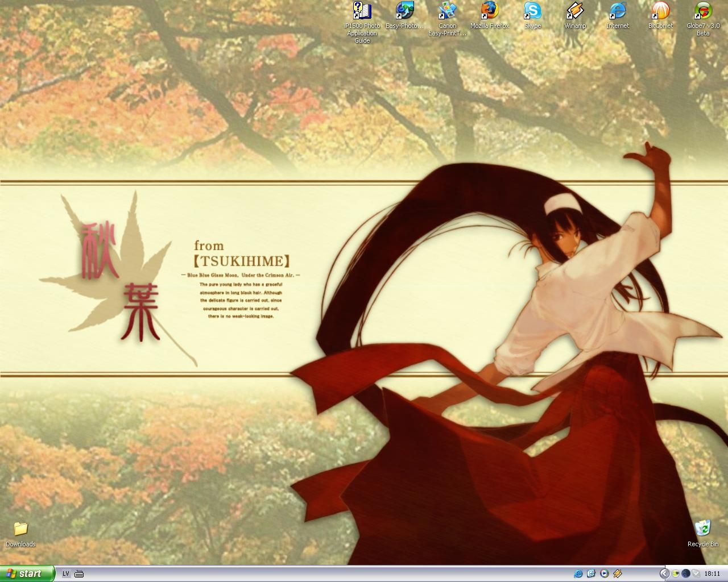728x582 pixels.
Task: Click the grey shield tray icon
Action: tap(696, 573)
